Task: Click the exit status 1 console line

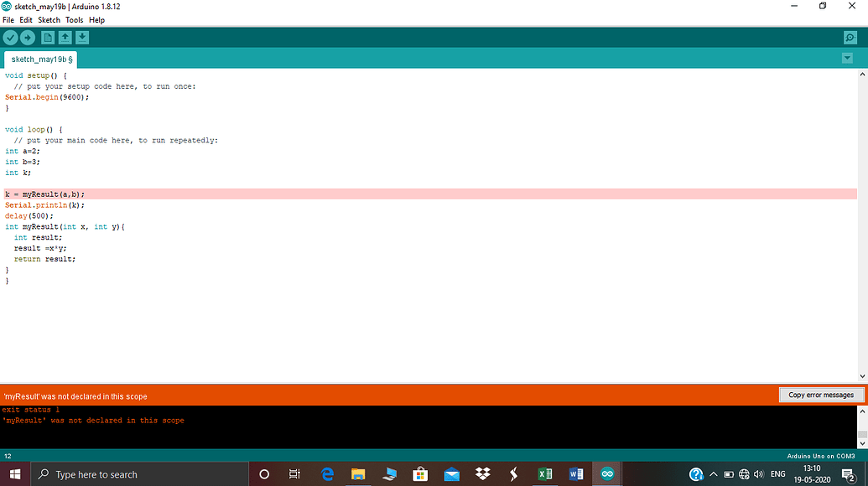Action: (x=31, y=410)
